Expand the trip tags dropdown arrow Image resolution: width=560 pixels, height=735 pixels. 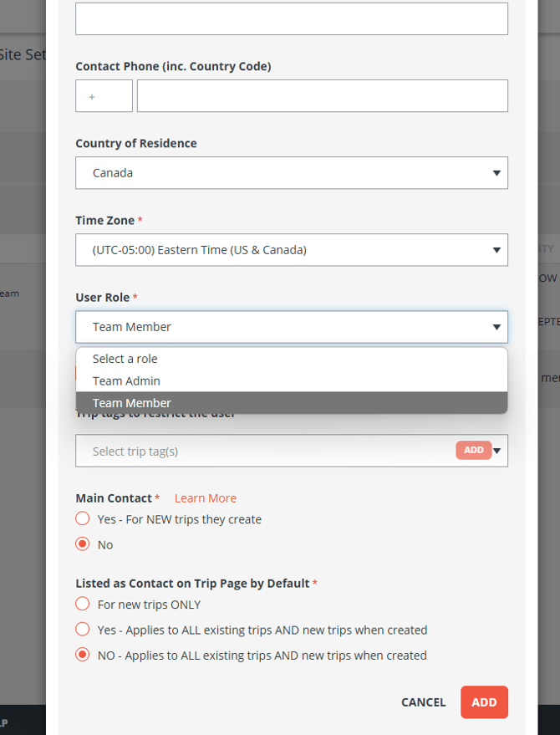(x=498, y=451)
